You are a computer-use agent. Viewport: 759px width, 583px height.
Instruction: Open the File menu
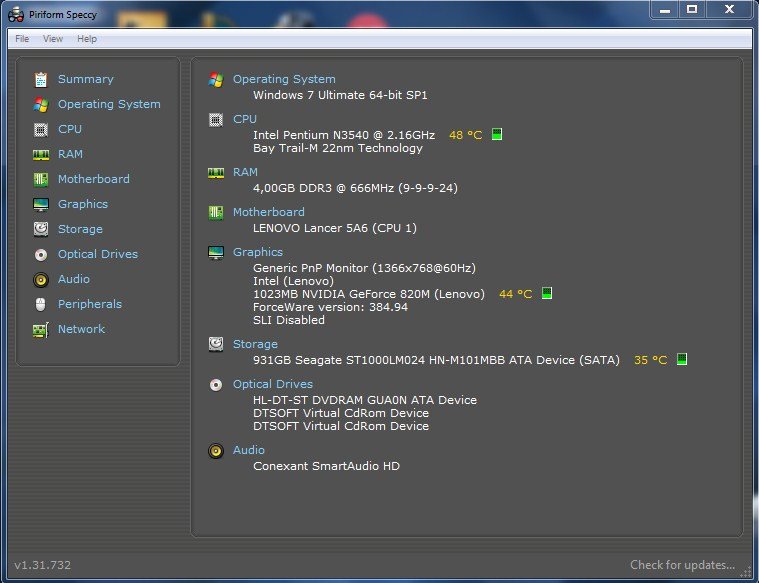pyautogui.click(x=22, y=39)
